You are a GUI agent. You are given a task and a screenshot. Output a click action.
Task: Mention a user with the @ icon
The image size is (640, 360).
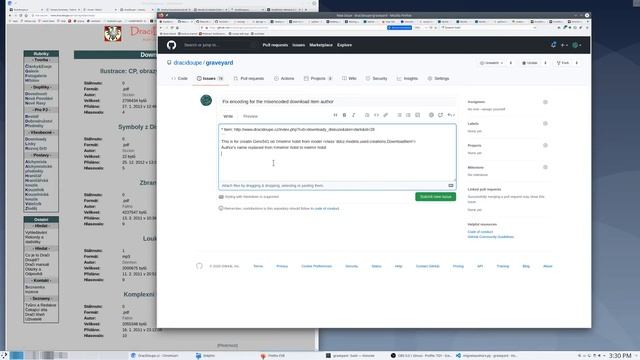tap(431, 115)
